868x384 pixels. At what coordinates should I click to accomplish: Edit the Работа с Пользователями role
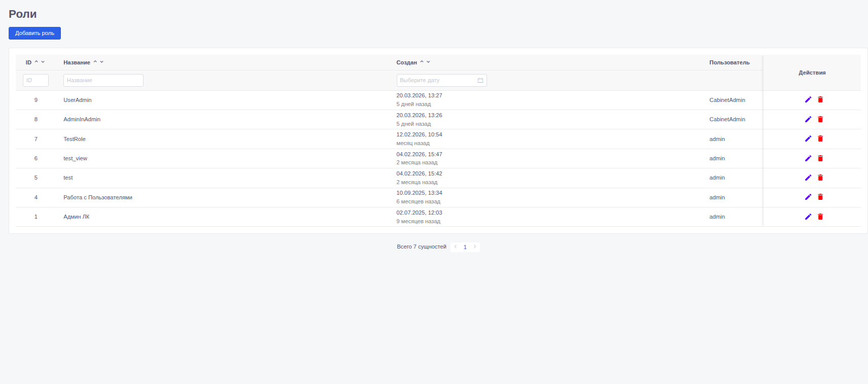pyautogui.click(x=808, y=197)
